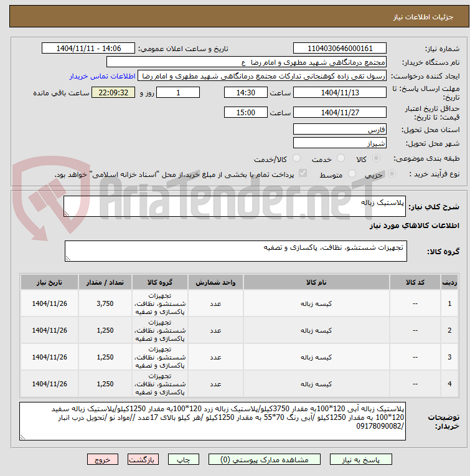Click unit عدد in row 3
Screen dimensions: 470x476
tap(215, 358)
